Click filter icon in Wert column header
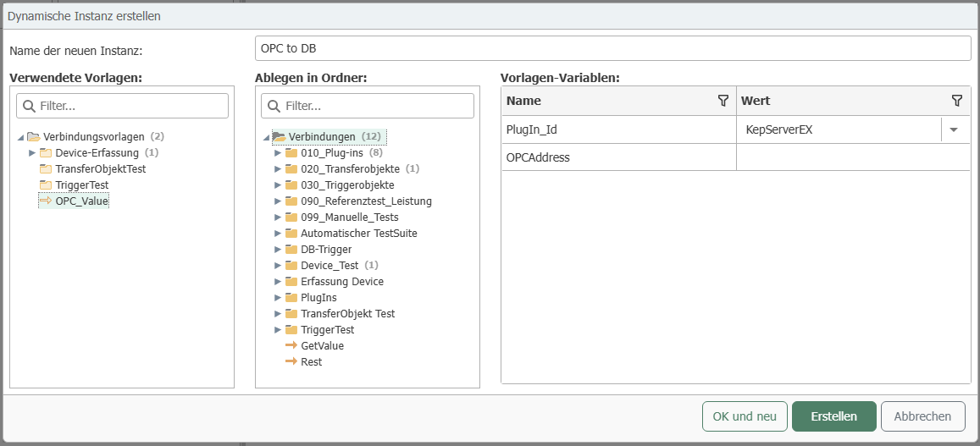The height and width of the screenshot is (446, 980). coord(956,101)
